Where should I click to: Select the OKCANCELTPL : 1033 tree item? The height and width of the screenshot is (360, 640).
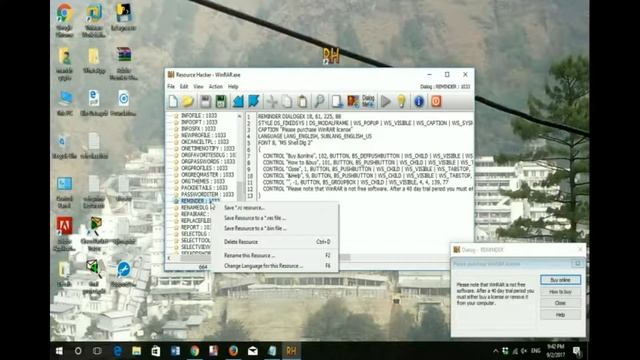coord(205,142)
